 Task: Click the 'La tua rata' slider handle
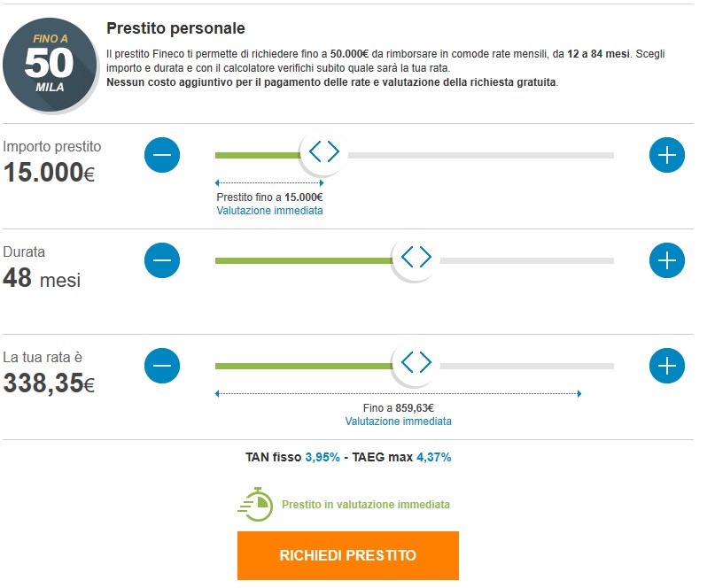click(416, 362)
